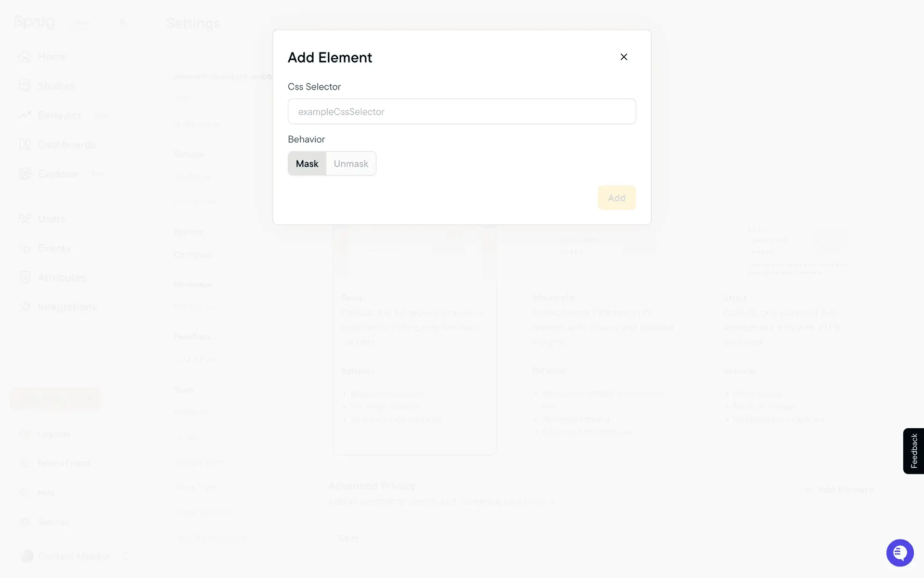
Task: Click the Css Selector input field
Action: (462, 112)
